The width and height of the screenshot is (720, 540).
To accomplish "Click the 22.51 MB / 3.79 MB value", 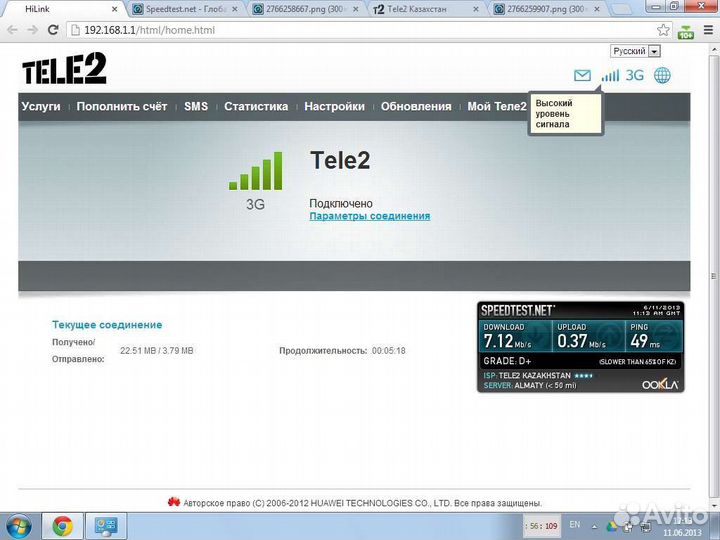I will click(157, 350).
